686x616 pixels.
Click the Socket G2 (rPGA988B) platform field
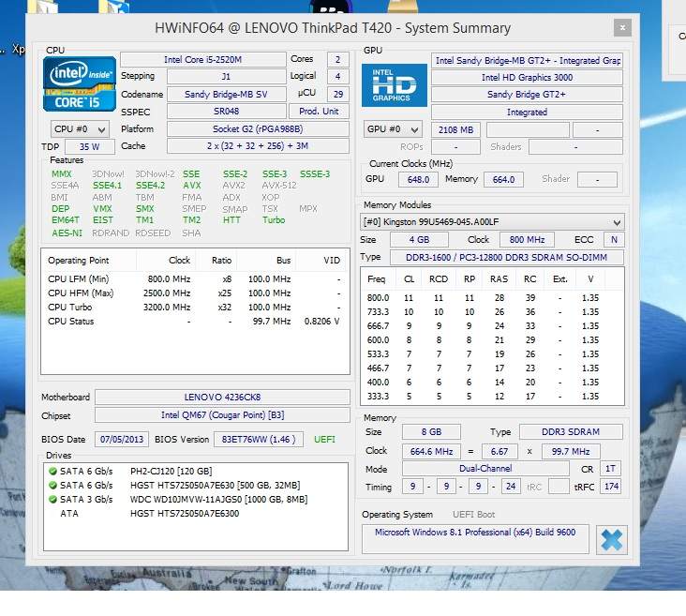pos(258,128)
